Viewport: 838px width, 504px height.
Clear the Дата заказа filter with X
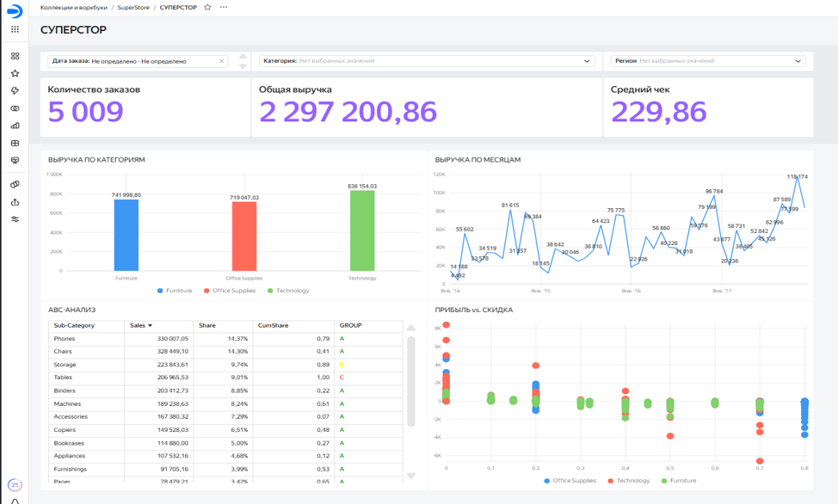(222, 61)
